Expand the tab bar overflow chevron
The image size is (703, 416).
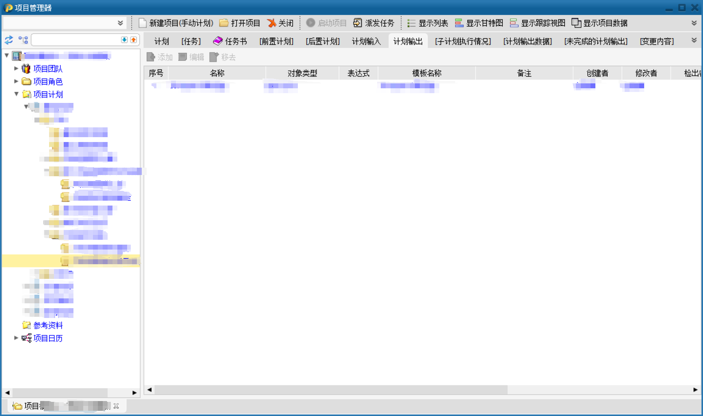pos(694,40)
